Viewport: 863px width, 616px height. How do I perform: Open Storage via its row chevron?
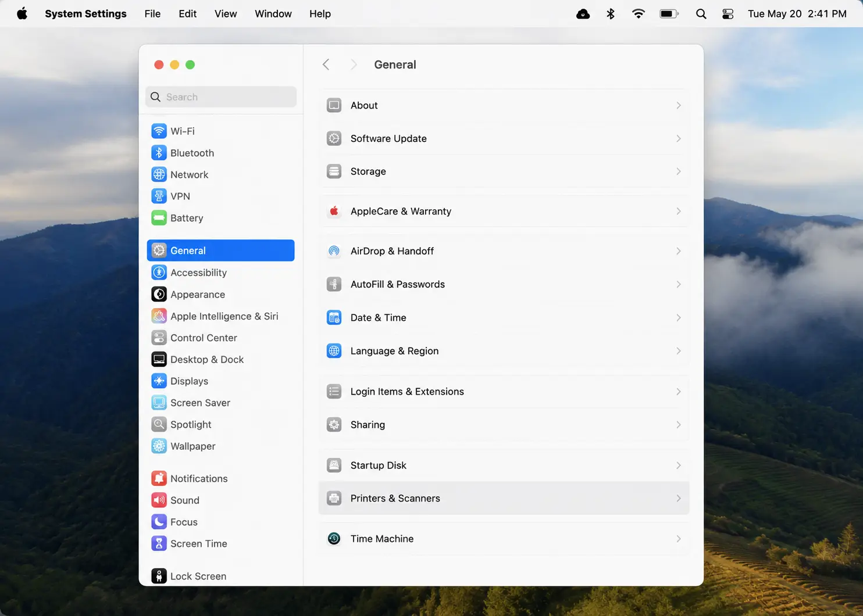point(678,171)
